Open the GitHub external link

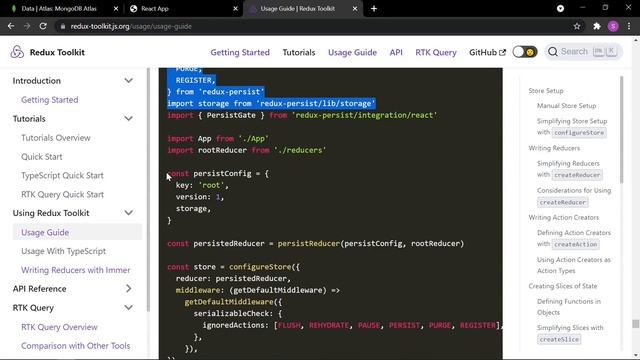pos(487,52)
